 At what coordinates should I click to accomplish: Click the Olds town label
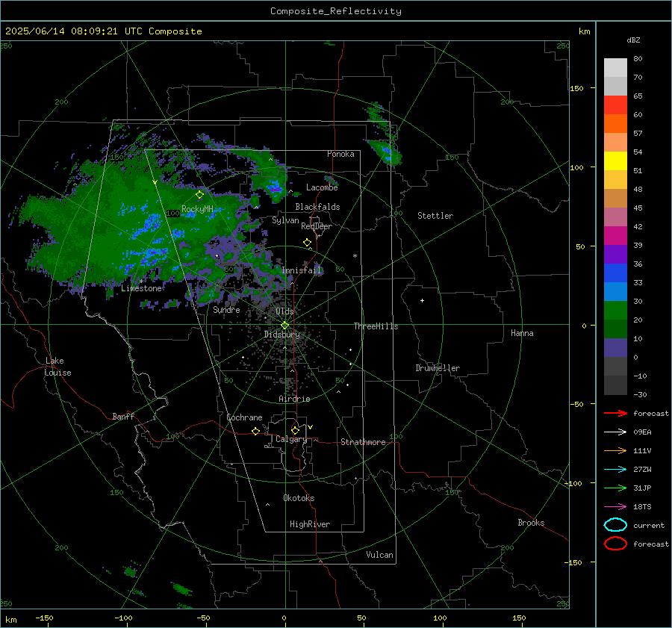284,311
